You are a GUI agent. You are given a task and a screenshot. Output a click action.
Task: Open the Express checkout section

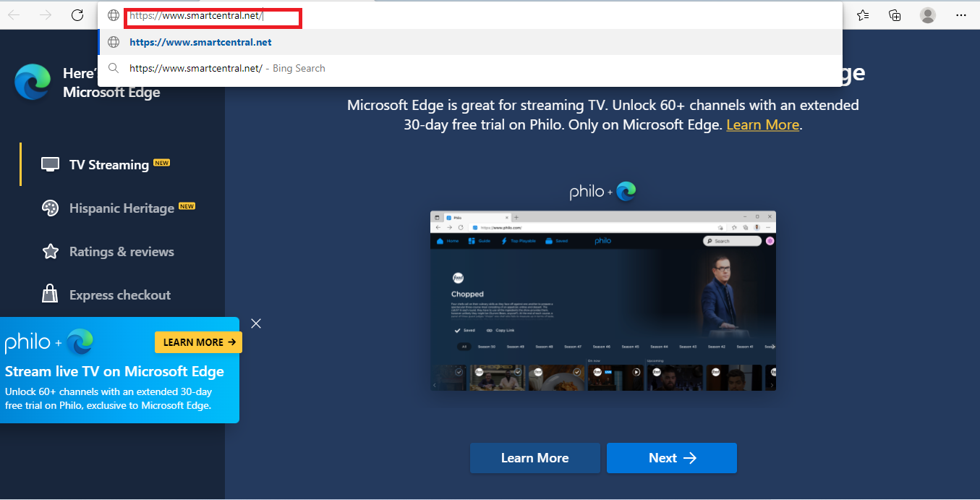click(120, 295)
